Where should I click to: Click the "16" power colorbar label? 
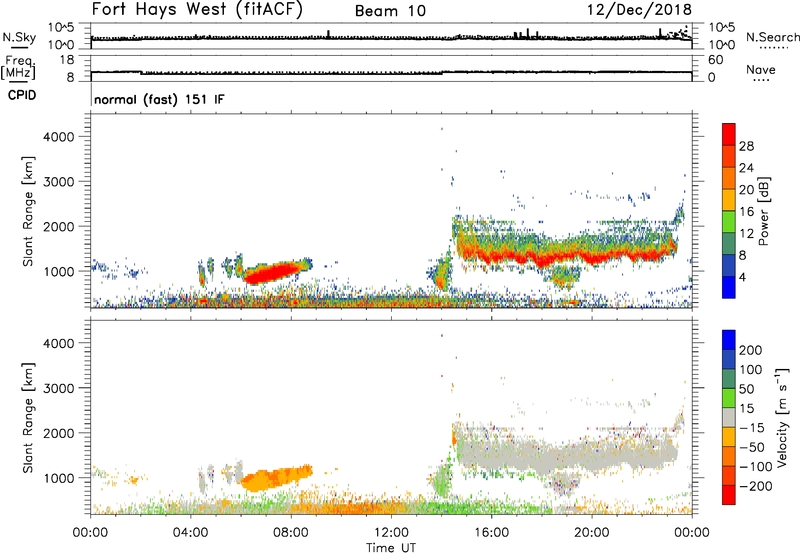click(746, 212)
